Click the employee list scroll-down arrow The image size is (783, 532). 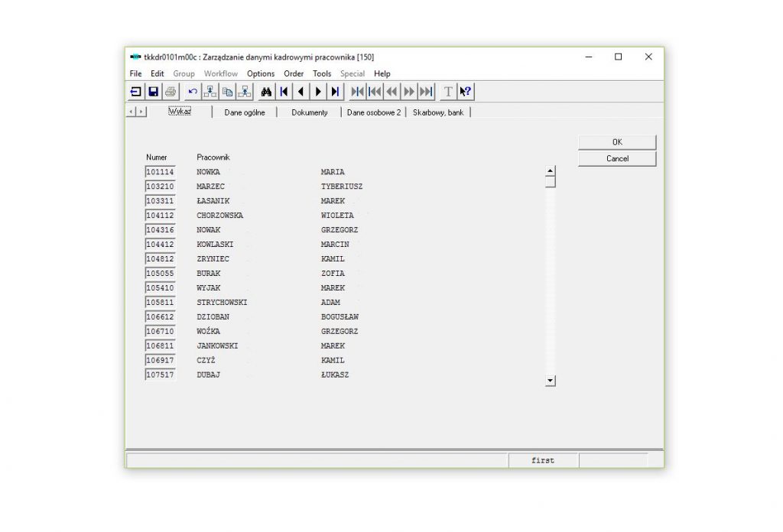[551, 381]
